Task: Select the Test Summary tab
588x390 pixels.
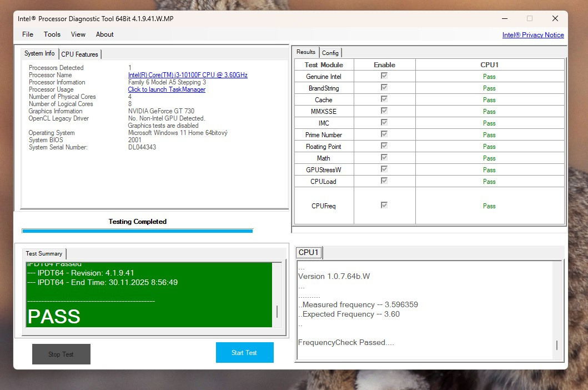Action: (43, 253)
